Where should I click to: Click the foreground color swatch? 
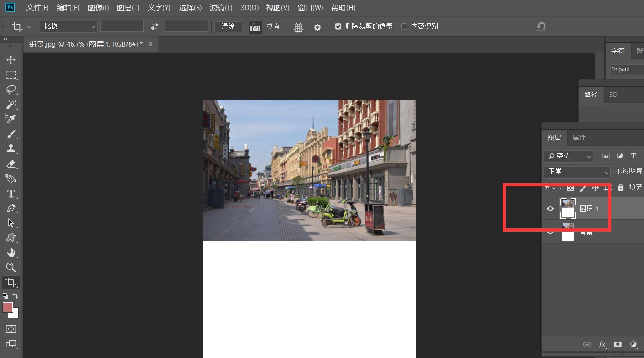tap(8, 307)
